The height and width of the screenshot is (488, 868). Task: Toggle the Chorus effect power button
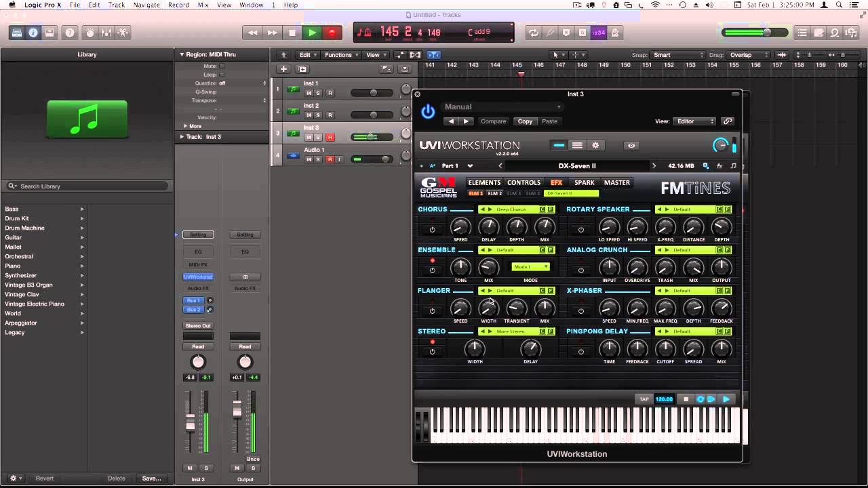click(432, 229)
